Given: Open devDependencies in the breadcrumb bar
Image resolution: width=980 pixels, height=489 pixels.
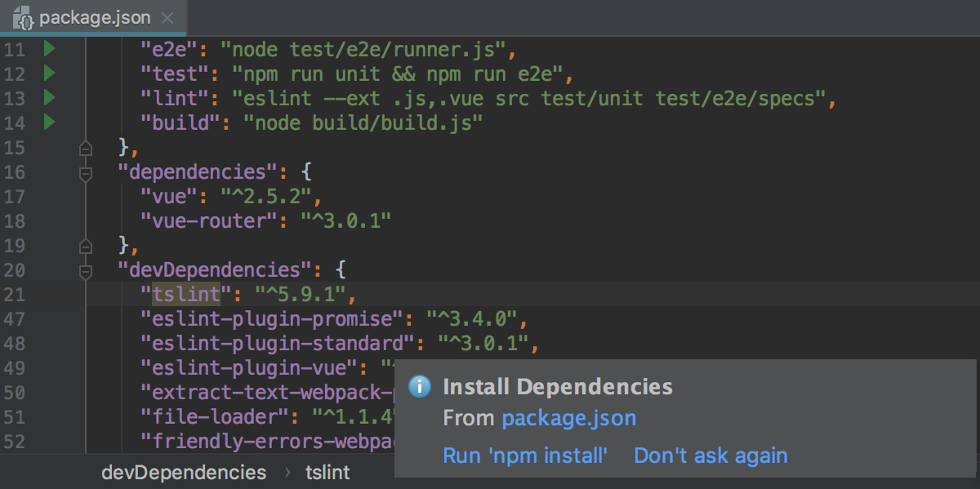Looking at the screenshot, I should tap(184, 472).
